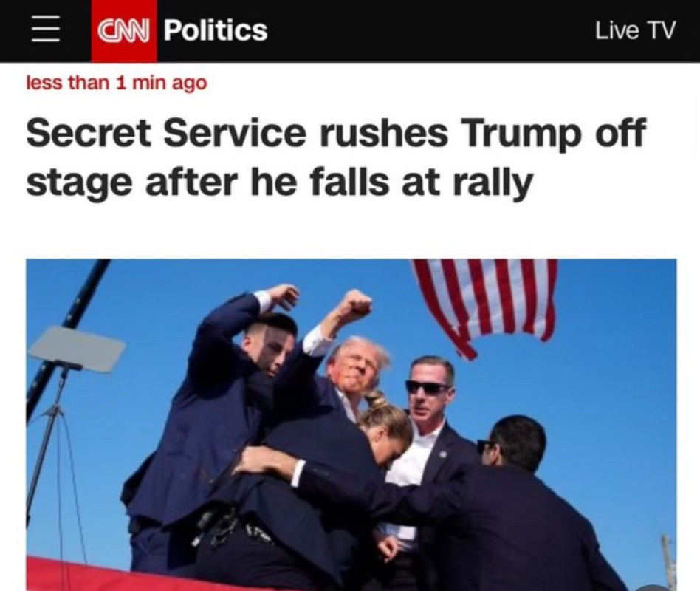Click the teleprompter panel in the photo
Image resolution: width=700 pixels, height=591 pixels.
coord(77,349)
